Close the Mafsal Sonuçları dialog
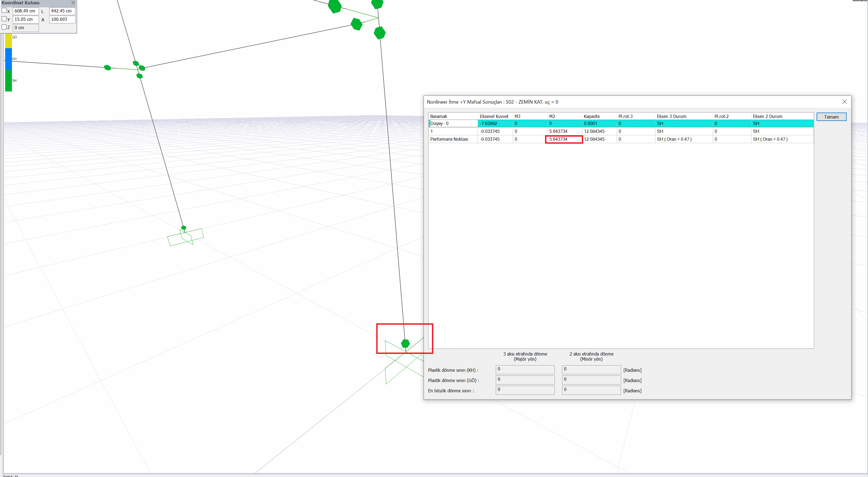This screenshot has height=477, width=868. coord(844,102)
